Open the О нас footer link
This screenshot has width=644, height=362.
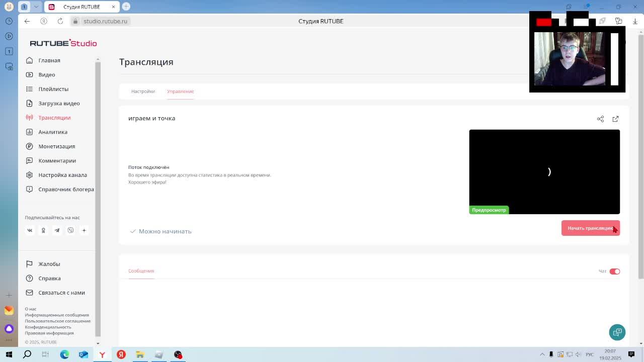coord(31,309)
